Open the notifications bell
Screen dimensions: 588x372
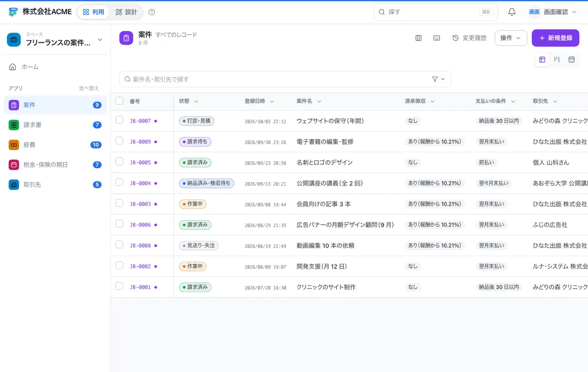click(x=512, y=12)
